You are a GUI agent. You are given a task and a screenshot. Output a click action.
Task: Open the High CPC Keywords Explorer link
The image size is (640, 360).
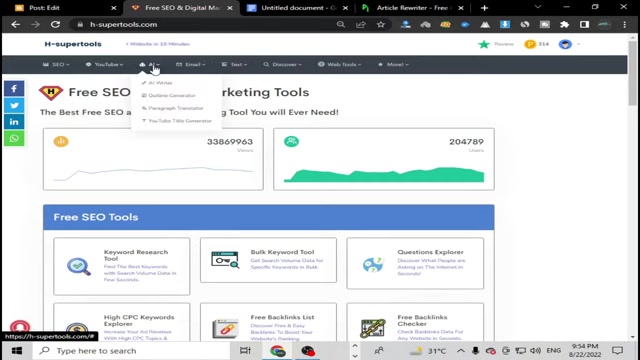(x=139, y=320)
